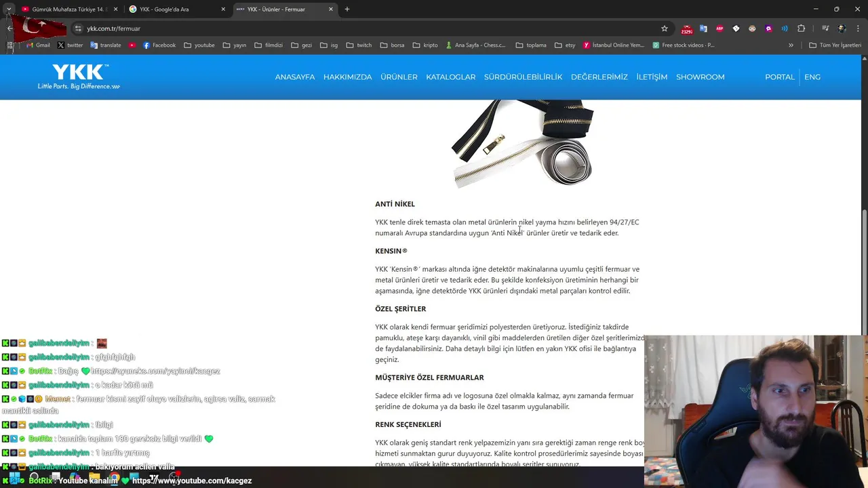The width and height of the screenshot is (868, 488).
Task: Expand the gezi bookmarks folder
Action: pyautogui.click(x=301, y=45)
